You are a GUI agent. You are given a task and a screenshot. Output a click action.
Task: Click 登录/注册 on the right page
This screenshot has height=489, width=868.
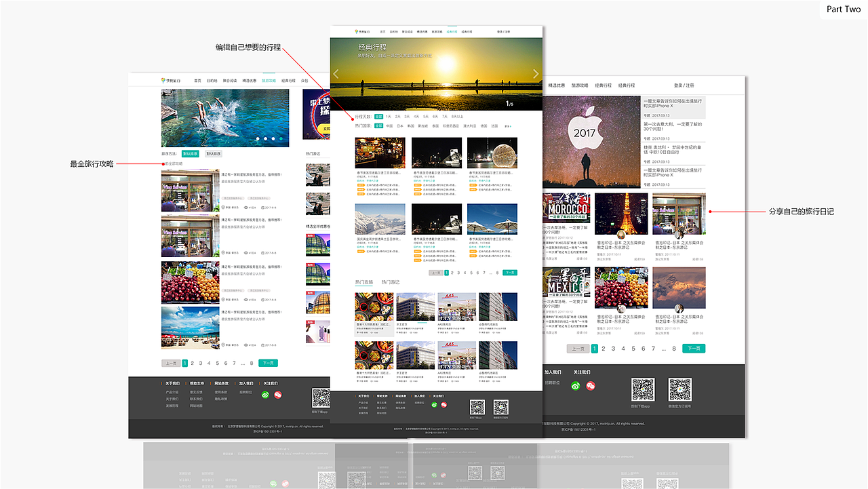[x=684, y=85]
